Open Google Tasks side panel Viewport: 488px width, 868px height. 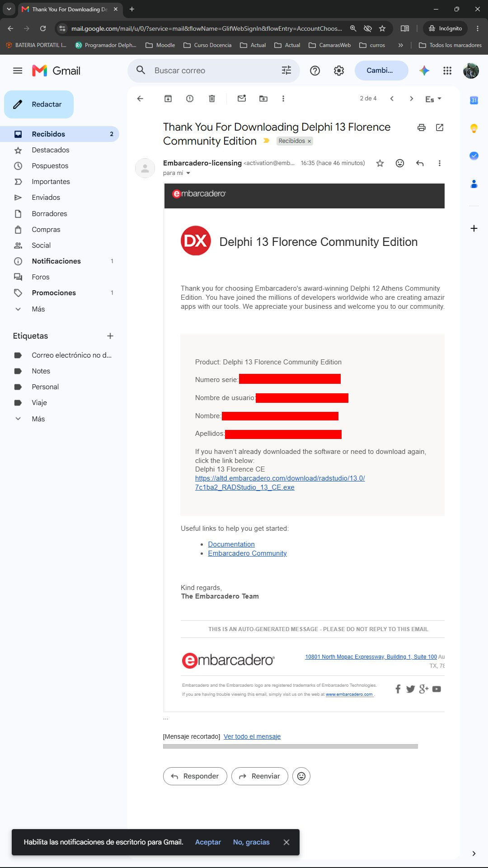tap(474, 156)
